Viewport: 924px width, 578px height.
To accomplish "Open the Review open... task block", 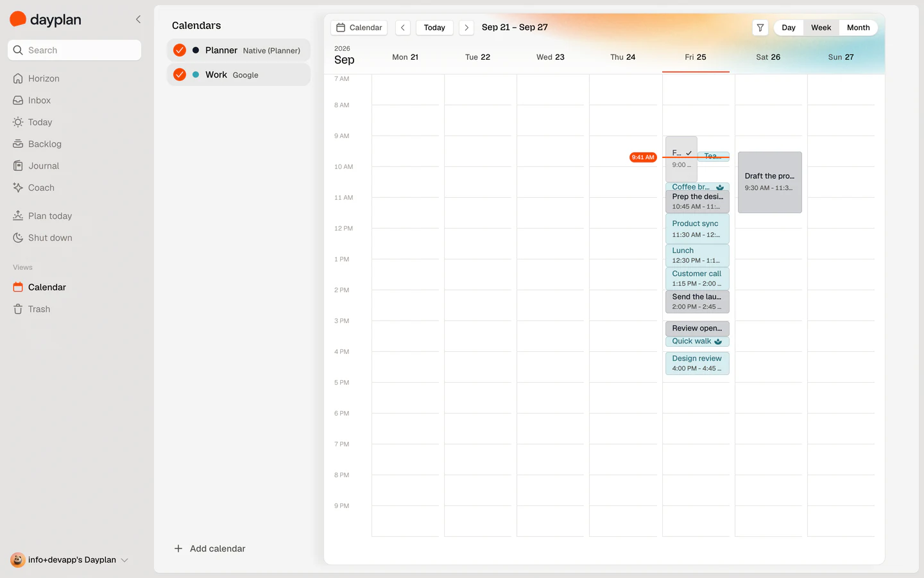I will (x=697, y=328).
